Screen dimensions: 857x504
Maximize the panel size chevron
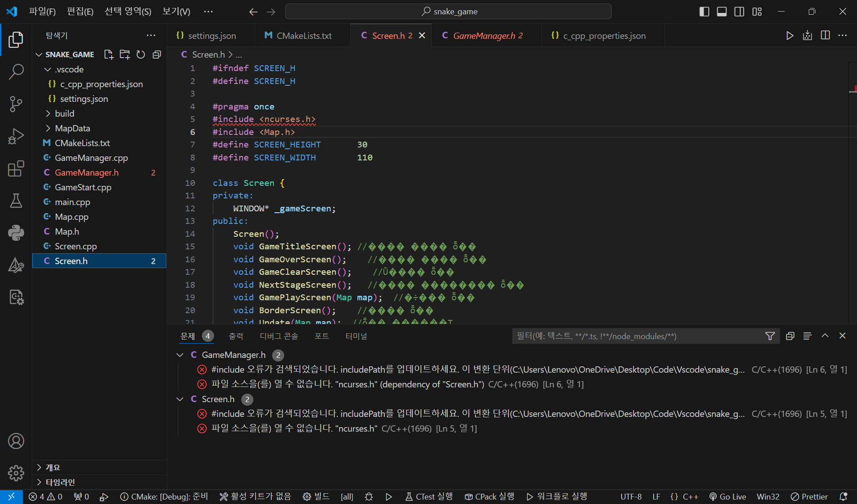[825, 336]
